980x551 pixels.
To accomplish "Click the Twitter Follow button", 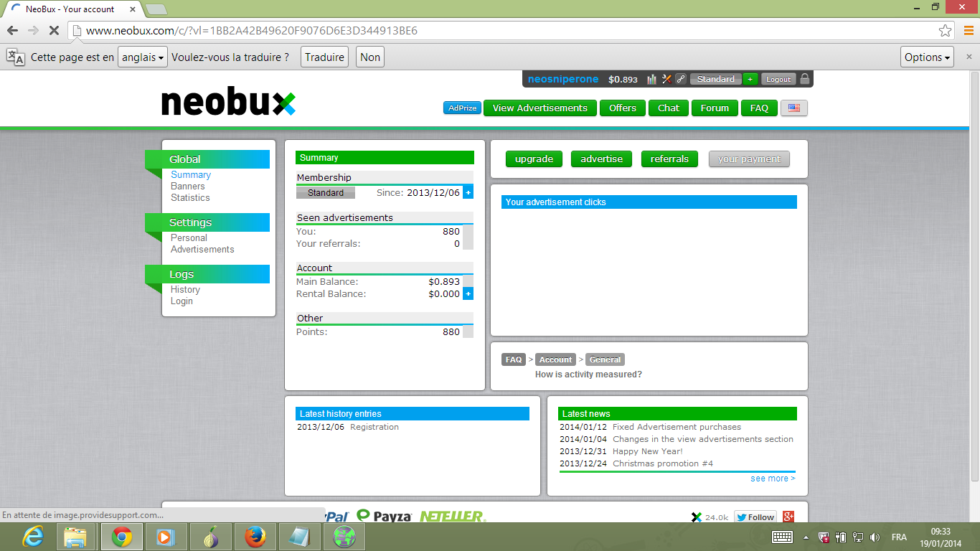I will tap(755, 517).
